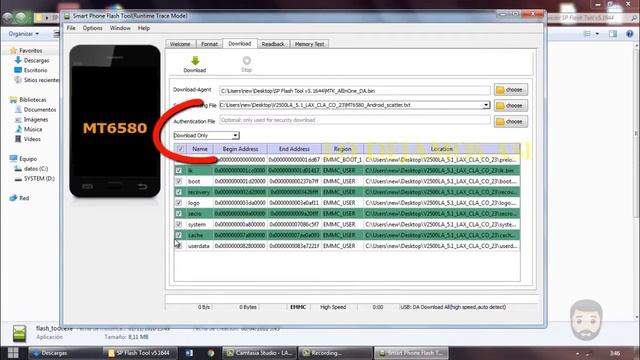Click the Download-Agent path field
Viewport: 640px width, 360px height.
[355, 91]
